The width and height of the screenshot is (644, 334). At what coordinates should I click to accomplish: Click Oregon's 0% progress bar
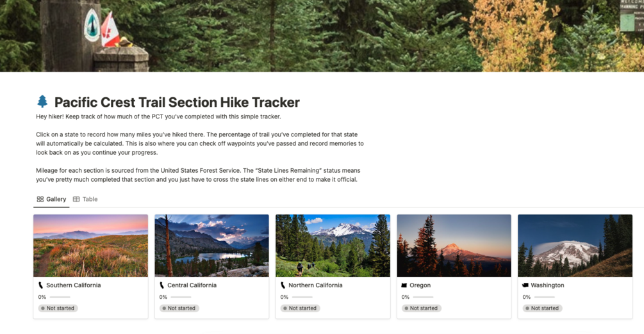tap(423, 297)
